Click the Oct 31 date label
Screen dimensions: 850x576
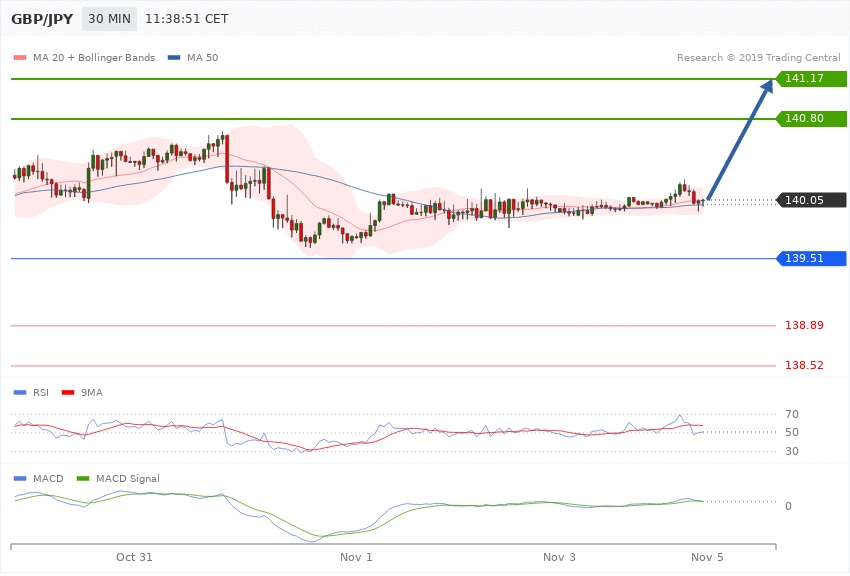pyautogui.click(x=134, y=557)
